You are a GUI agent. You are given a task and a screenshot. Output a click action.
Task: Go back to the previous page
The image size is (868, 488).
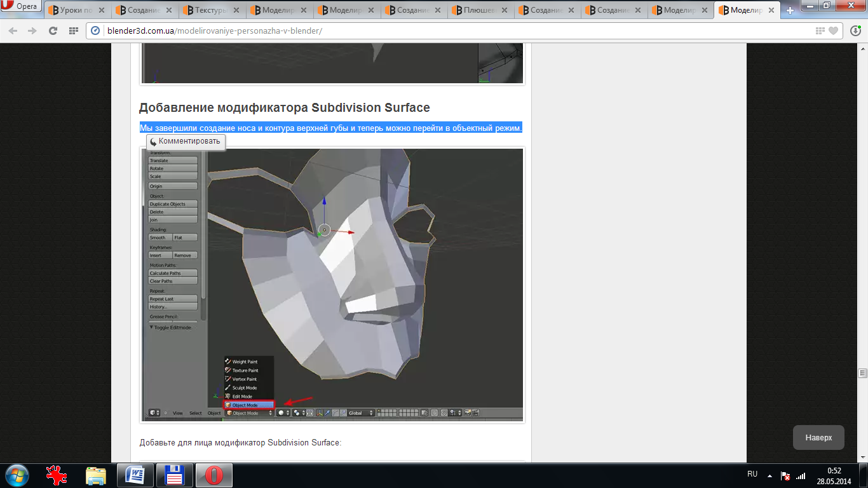pyautogui.click(x=13, y=31)
